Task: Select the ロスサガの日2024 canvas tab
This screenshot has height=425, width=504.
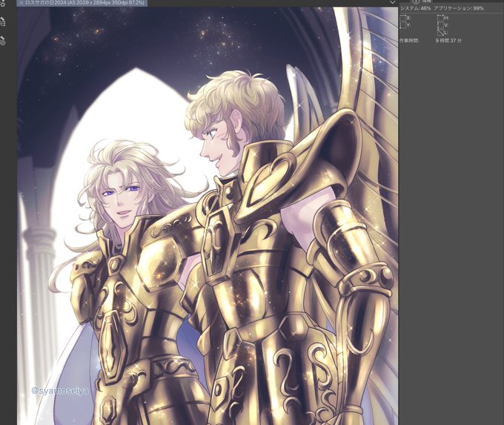Action: click(82, 3)
